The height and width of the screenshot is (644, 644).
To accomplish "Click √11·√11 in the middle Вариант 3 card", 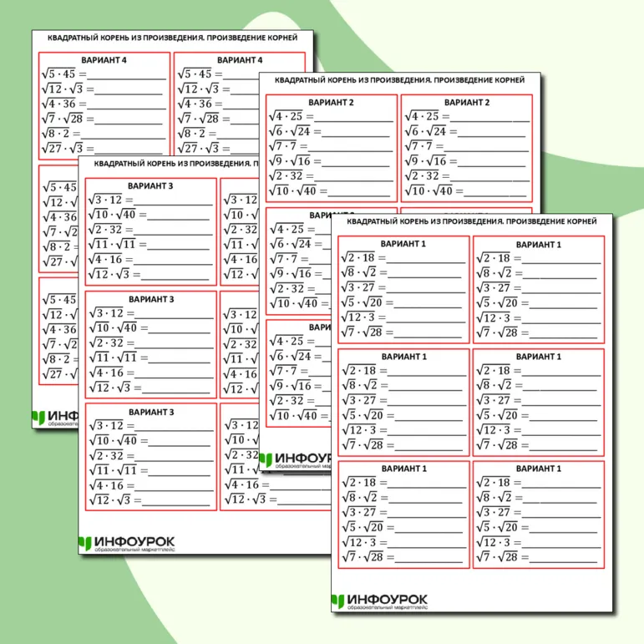I will [113, 357].
